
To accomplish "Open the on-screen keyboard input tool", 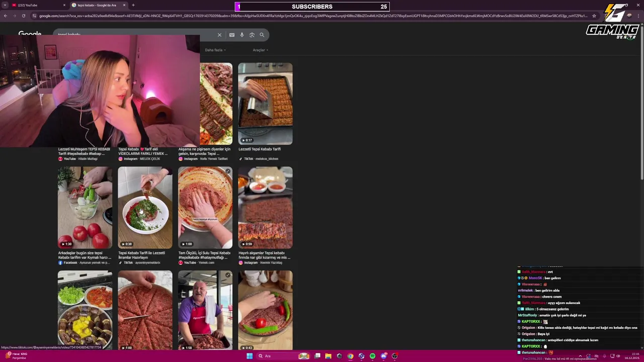I will click(x=231, y=35).
